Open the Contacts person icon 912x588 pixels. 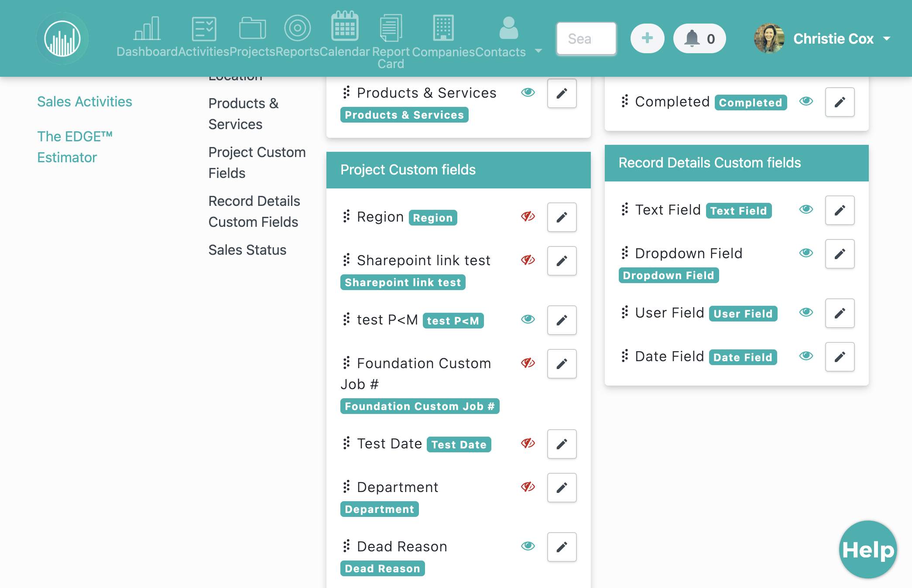[x=508, y=28]
